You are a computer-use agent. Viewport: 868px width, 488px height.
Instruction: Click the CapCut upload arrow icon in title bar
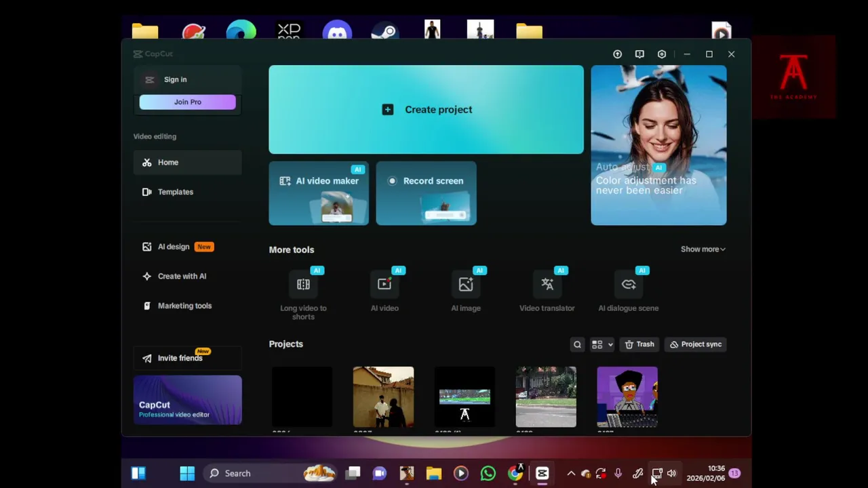(x=617, y=54)
